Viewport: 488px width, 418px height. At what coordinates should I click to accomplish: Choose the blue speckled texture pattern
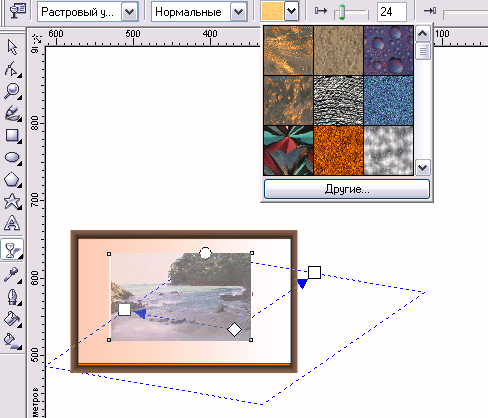[388, 100]
